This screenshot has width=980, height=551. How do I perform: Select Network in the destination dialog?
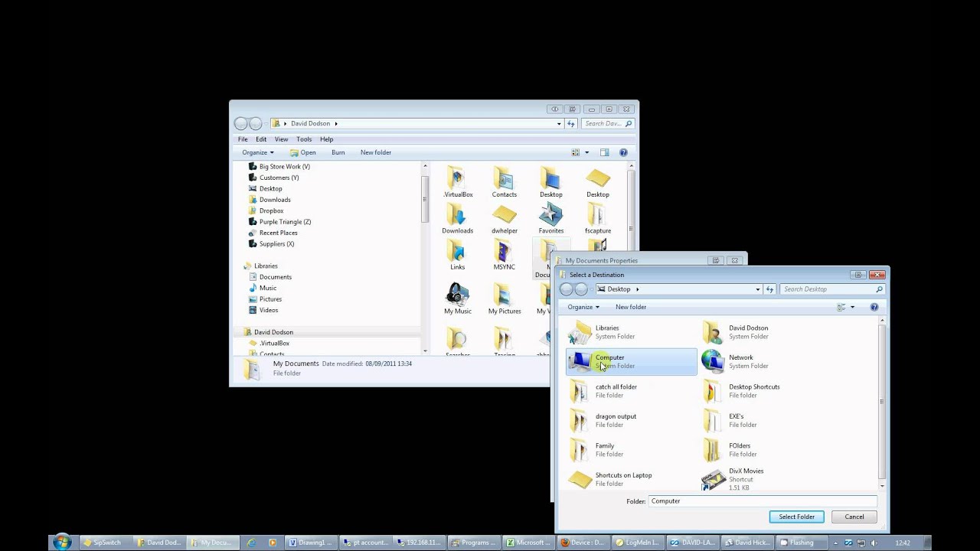[x=766, y=361]
